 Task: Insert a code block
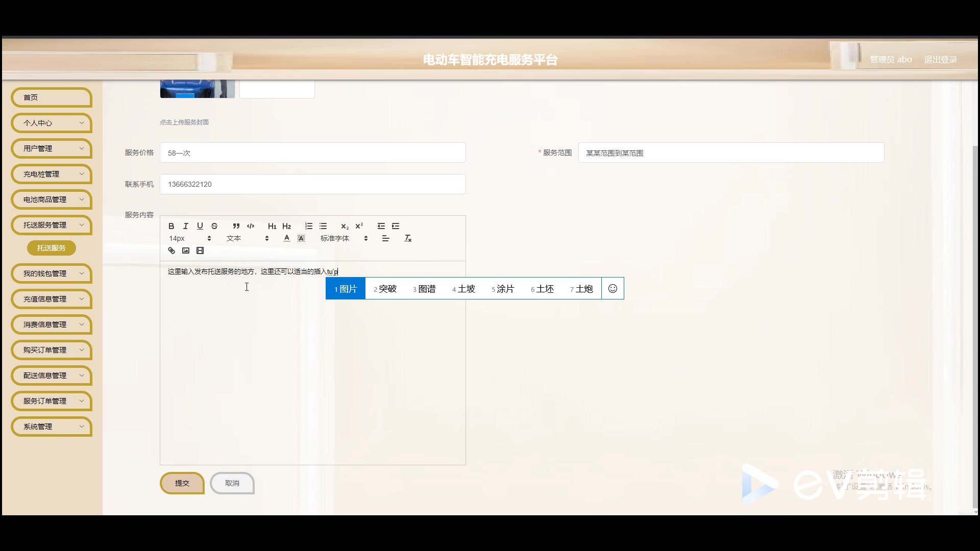[x=251, y=226]
